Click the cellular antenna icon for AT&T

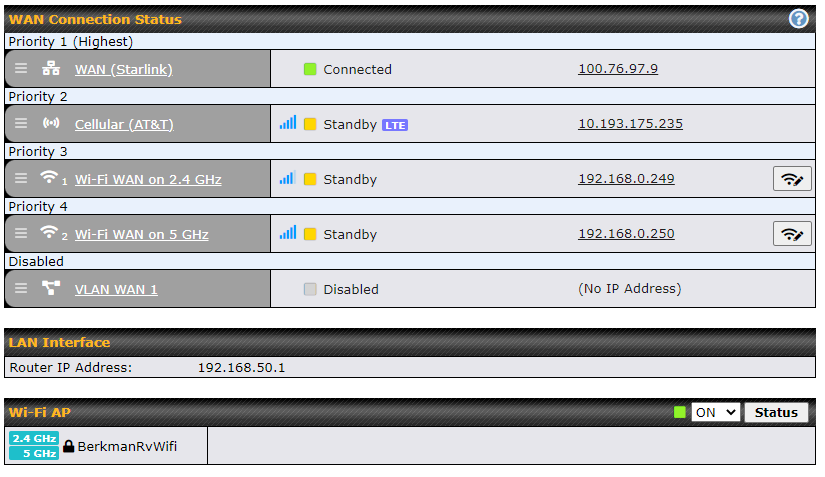click(51, 123)
